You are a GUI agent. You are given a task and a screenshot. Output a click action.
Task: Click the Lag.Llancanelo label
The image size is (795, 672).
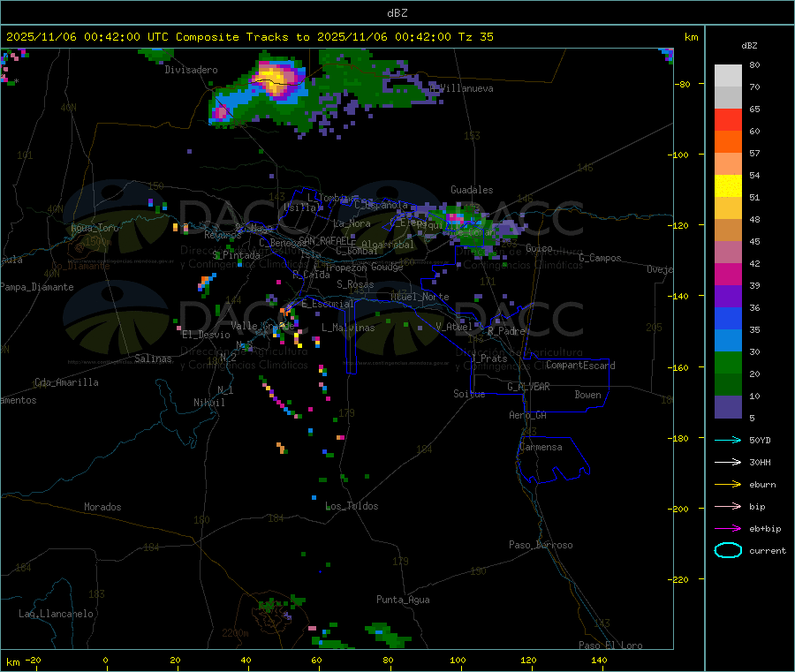pyautogui.click(x=56, y=615)
